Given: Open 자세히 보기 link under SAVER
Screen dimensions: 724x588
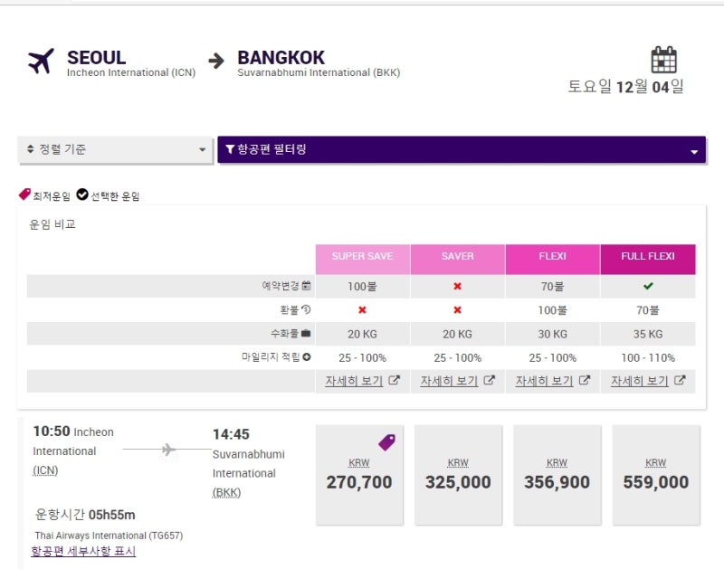Looking at the screenshot, I should (449, 381).
